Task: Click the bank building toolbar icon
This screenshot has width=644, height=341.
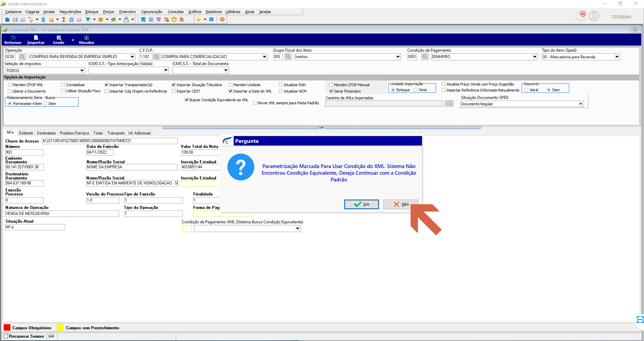Action: pos(71,19)
